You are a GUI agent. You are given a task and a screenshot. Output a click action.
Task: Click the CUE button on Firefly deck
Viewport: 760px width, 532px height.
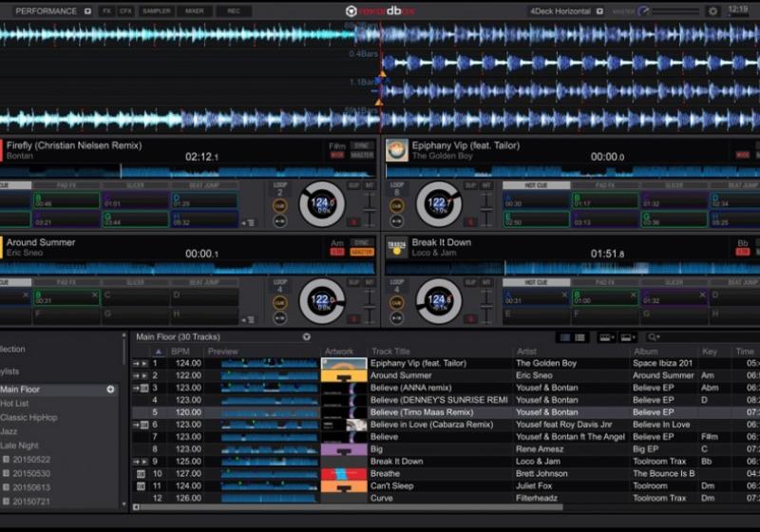pos(279,205)
